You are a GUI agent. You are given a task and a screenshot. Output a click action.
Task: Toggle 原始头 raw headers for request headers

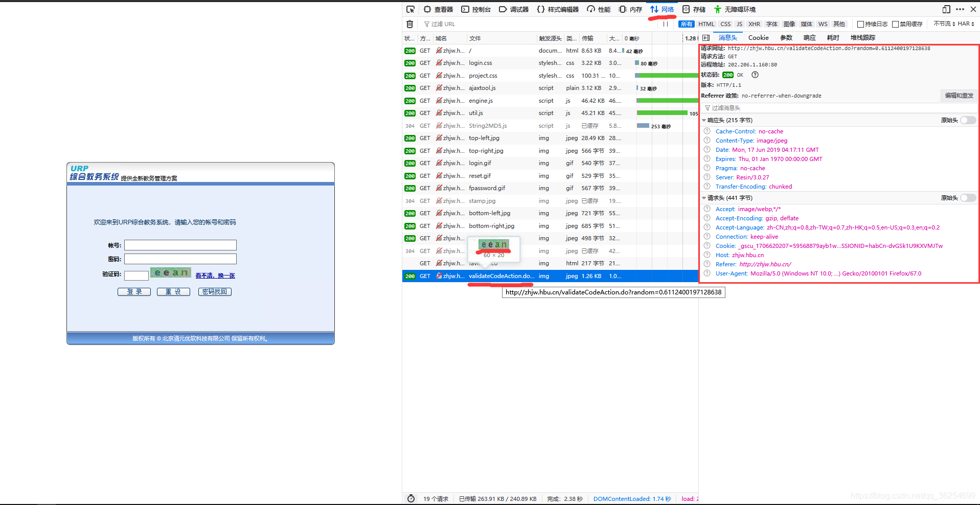pos(968,198)
